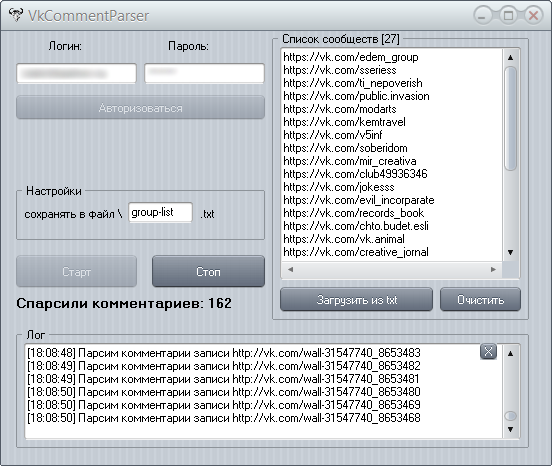Select https://vk.com/v5inf entry
Viewport: 552px width, 466px height.
pyautogui.click(x=333, y=135)
